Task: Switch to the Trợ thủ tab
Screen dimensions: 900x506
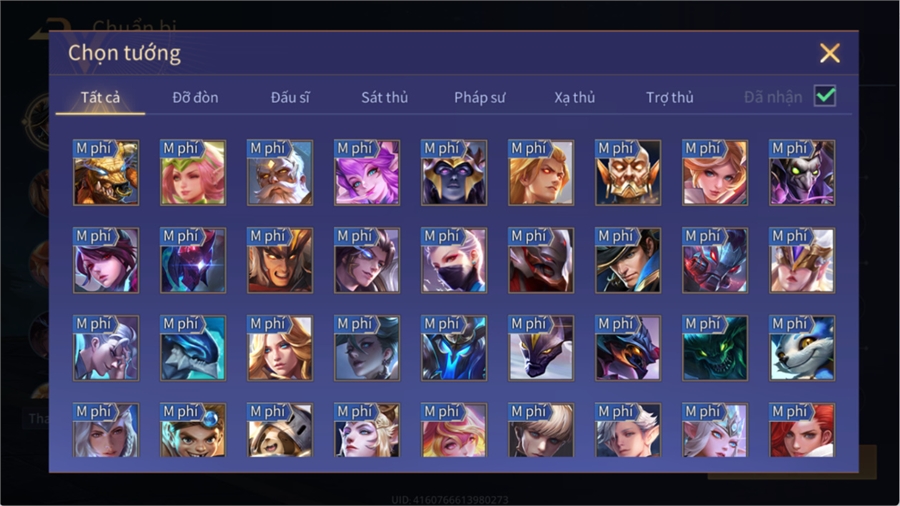Action: (670, 98)
